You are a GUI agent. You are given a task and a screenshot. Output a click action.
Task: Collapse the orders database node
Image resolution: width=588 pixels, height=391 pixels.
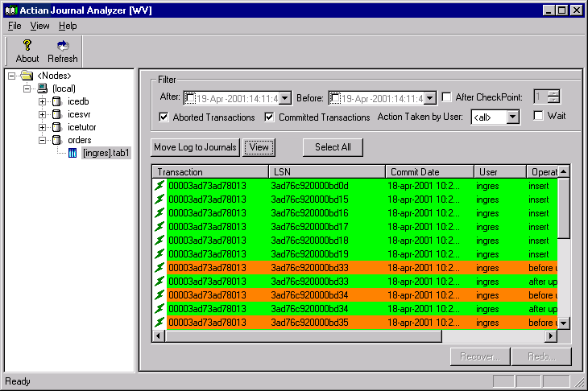coord(42,140)
